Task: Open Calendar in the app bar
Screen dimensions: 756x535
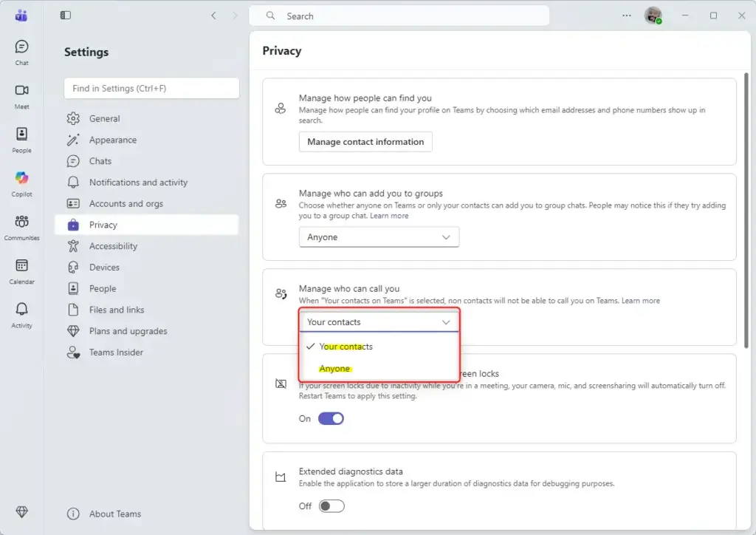Action: click(21, 272)
